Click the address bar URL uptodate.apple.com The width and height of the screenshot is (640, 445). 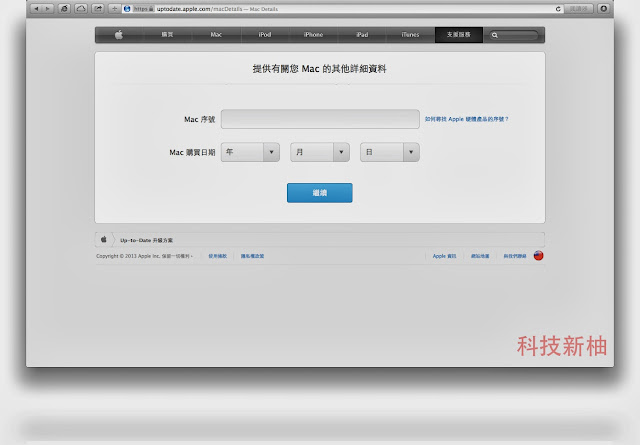coord(183,9)
